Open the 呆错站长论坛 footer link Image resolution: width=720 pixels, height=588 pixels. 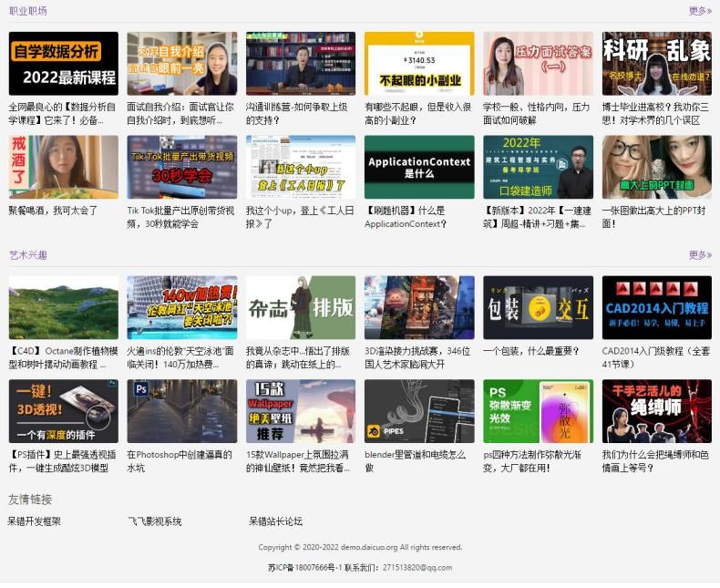click(x=275, y=521)
